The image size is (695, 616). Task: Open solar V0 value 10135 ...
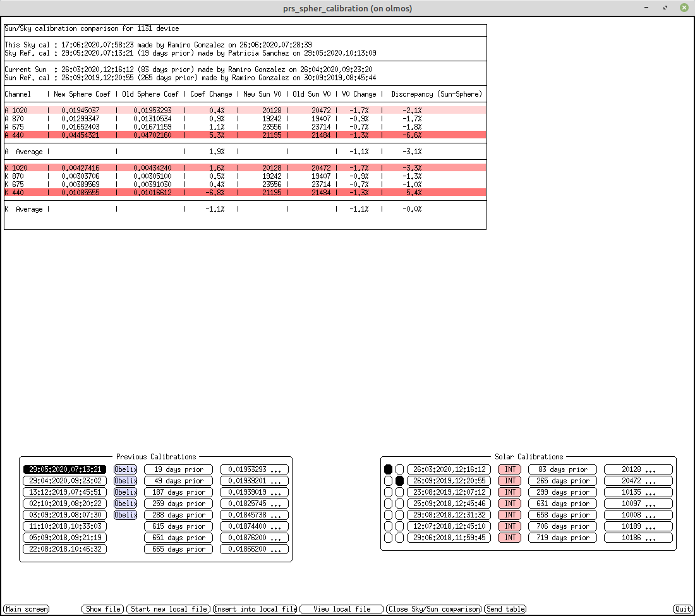pos(639,492)
